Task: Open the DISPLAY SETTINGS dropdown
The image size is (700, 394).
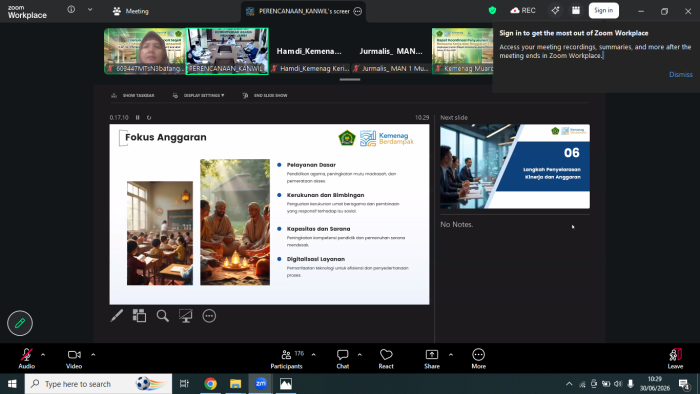Action: pyautogui.click(x=199, y=95)
